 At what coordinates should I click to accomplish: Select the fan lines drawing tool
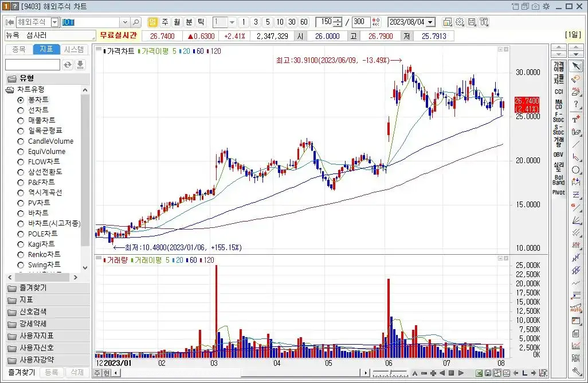point(576,220)
